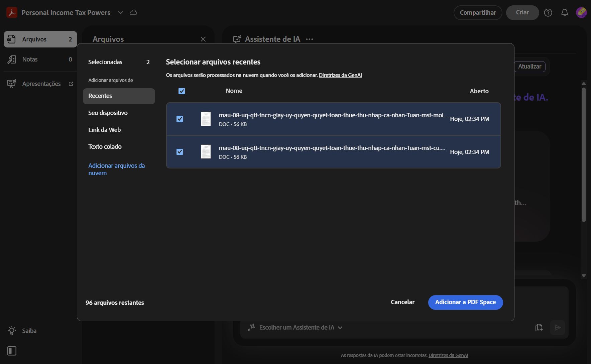591x364 pixels.
Task: Open the Notas sidebar section
Action: 30,59
